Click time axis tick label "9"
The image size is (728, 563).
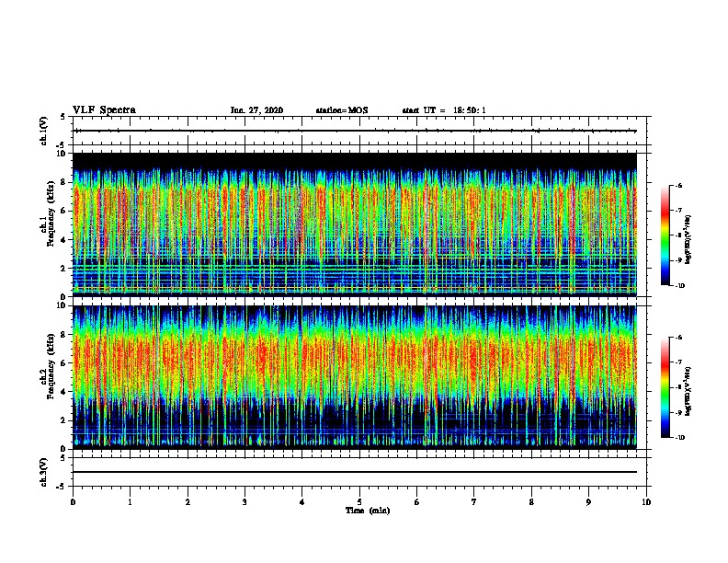(x=588, y=502)
